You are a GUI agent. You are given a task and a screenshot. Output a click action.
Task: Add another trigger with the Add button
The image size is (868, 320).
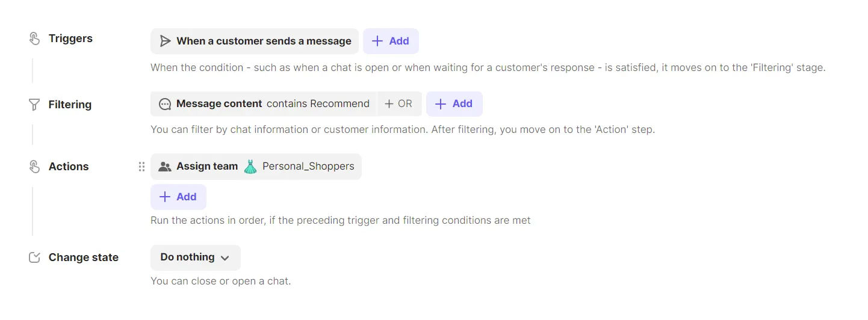pos(391,42)
